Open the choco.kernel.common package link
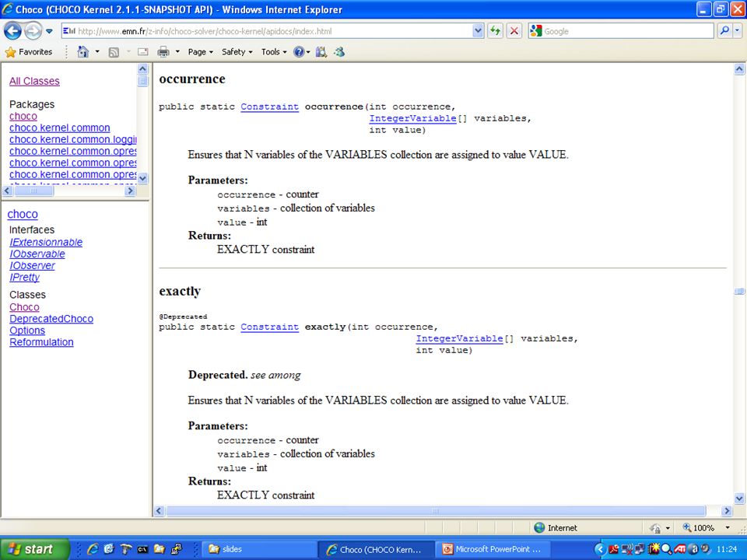This screenshot has height=560, width=747. pos(60,128)
